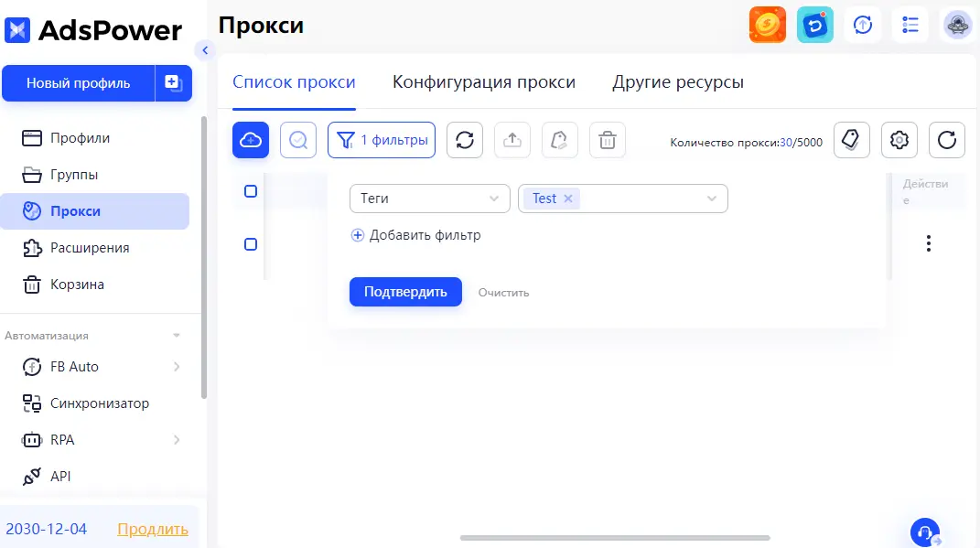Open the Теги filter type dropdown
980x548 pixels.
point(430,199)
